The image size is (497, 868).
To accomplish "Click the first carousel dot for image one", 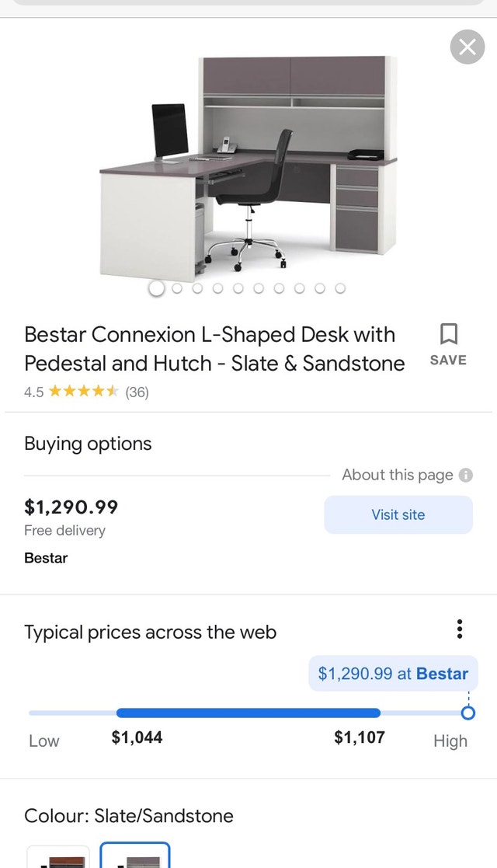I will coord(156,288).
